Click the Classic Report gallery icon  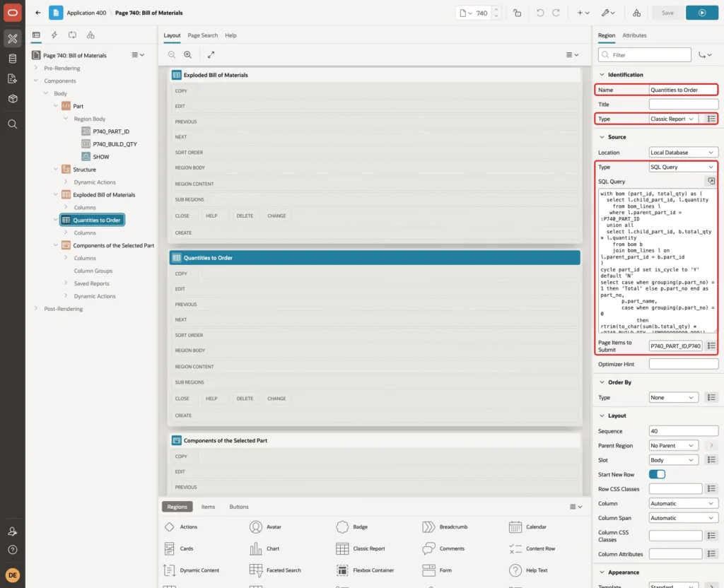click(342, 548)
